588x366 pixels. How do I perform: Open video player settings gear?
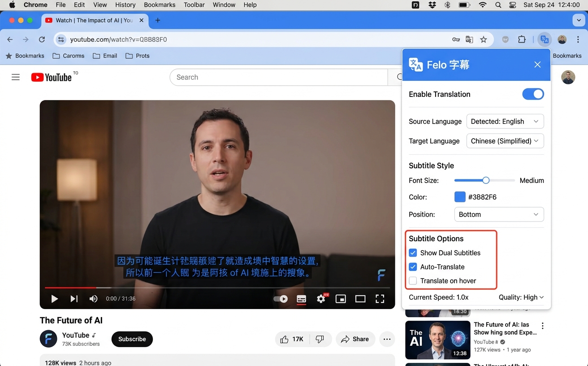[x=321, y=299]
